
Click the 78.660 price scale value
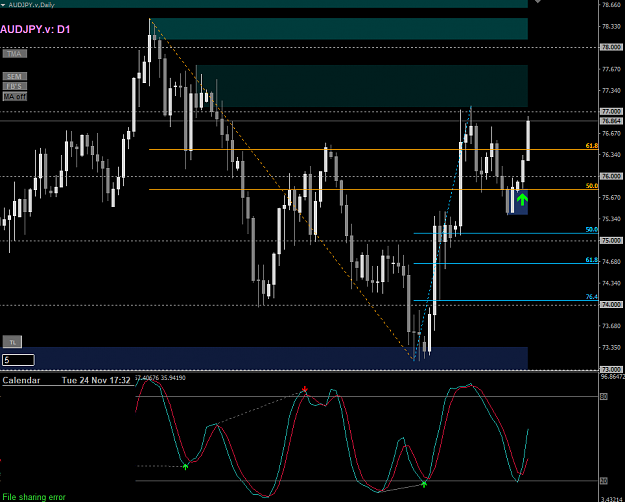(611, 5)
